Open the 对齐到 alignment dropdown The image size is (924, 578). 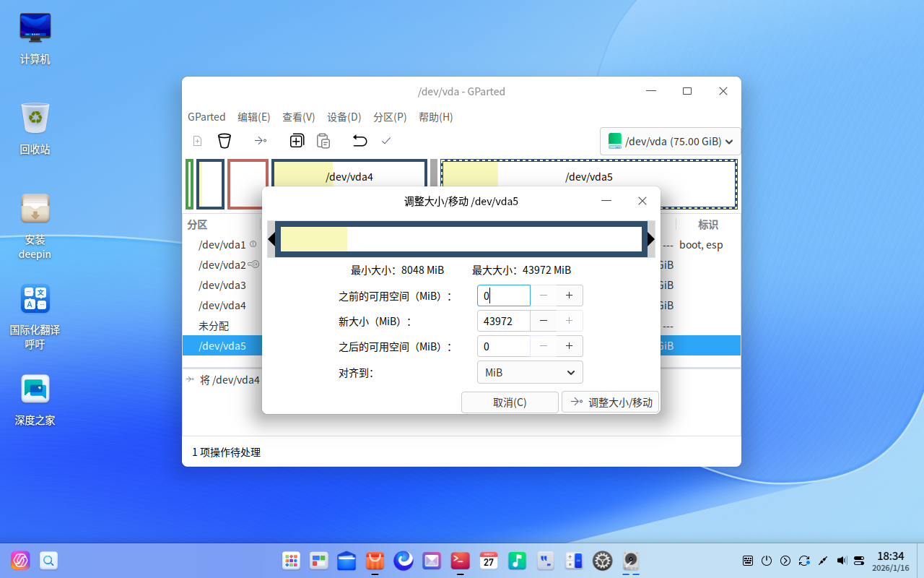[x=530, y=372]
